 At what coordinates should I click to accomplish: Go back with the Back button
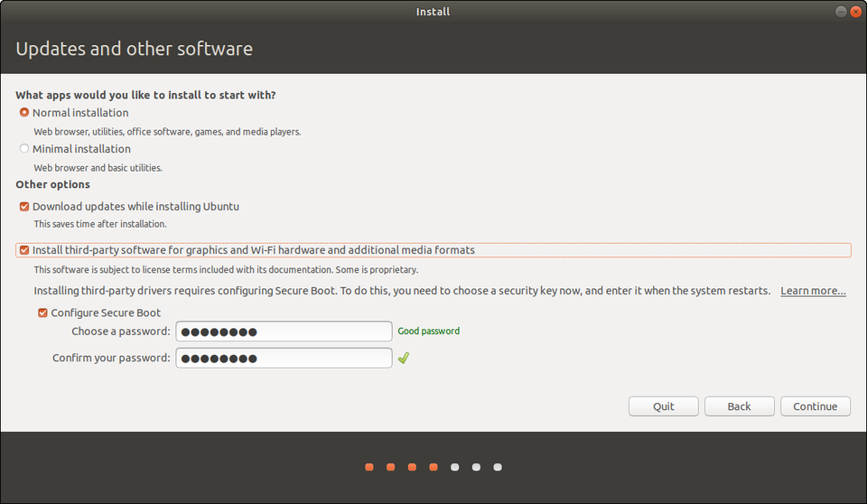coord(739,406)
